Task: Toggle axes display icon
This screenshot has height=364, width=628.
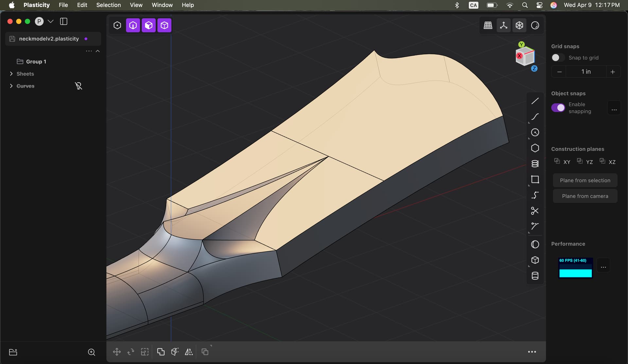Action: click(503, 25)
